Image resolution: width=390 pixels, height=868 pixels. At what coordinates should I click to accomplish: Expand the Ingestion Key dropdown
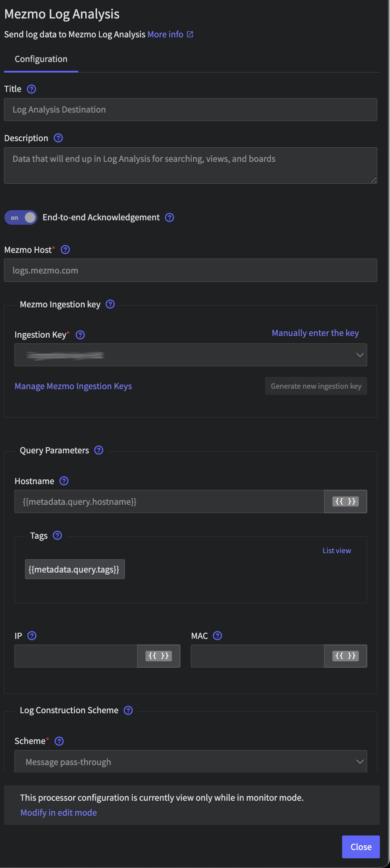point(191,355)
